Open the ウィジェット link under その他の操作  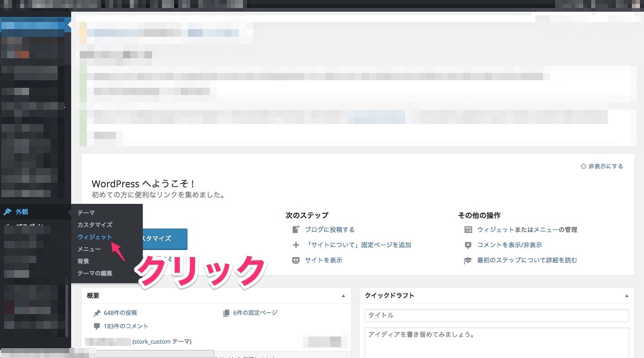click(x=496, y=230)
